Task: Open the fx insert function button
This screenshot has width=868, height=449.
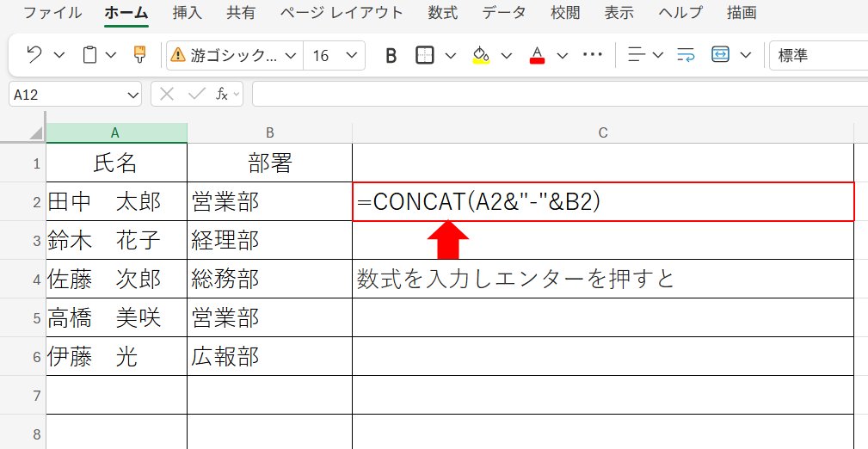Action: point(221,94)
